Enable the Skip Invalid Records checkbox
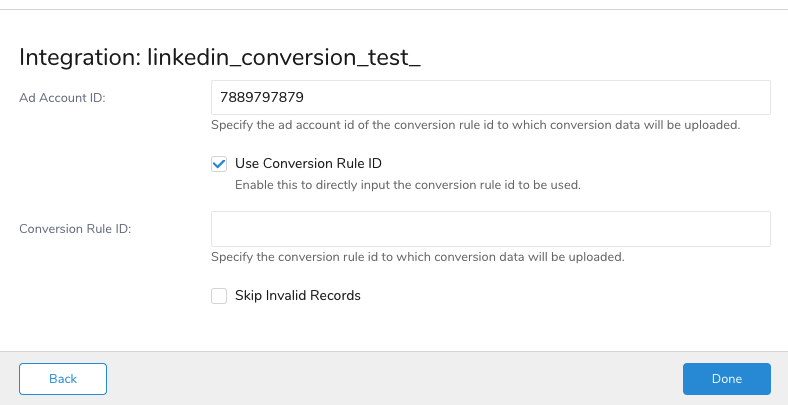Image resolution: width=788 pixels, height=405 pixels. click(x=219, y=296)
